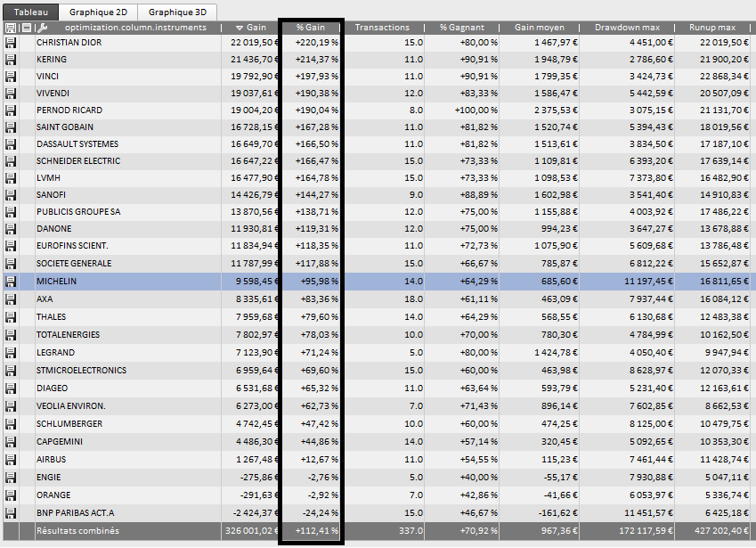Click save icon for SCHLUMBERGER row
Image resolution: width=756 pixels, height=548 pixels.
coord(11,424)
